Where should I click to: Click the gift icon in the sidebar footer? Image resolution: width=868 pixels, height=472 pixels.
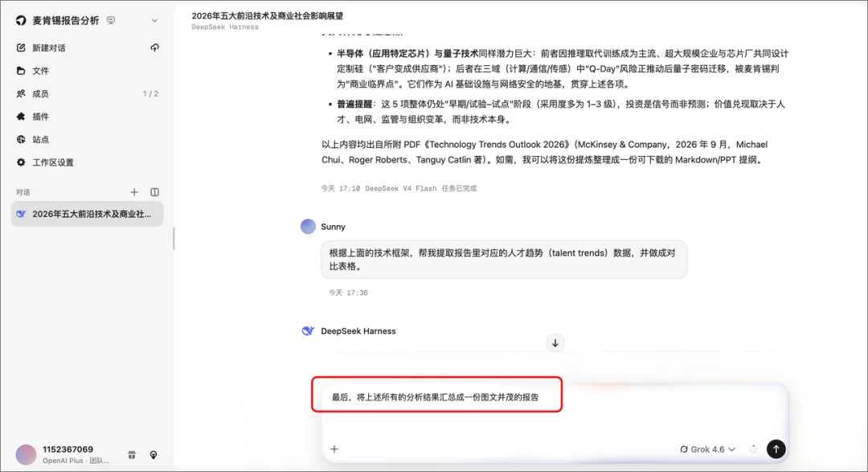[132, 455]
